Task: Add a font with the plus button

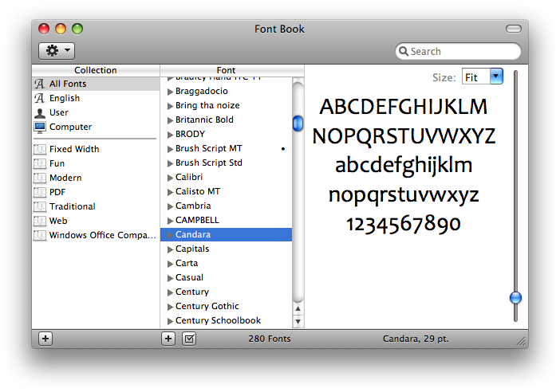Action: pos(168,339)
